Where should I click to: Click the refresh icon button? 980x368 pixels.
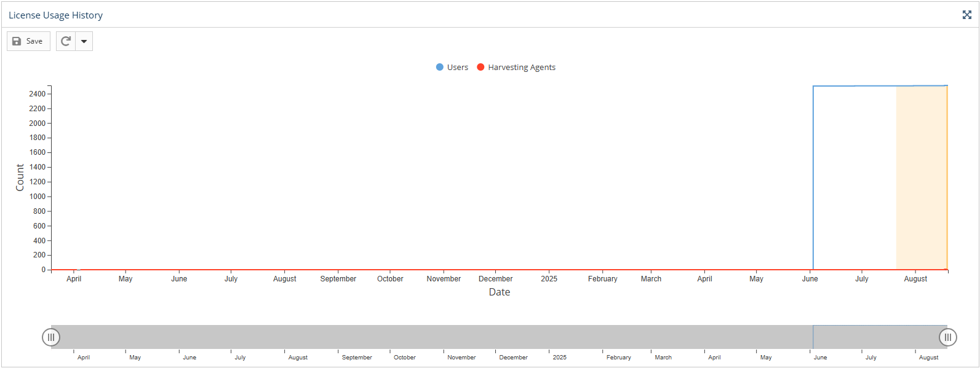tap(66, 41)
